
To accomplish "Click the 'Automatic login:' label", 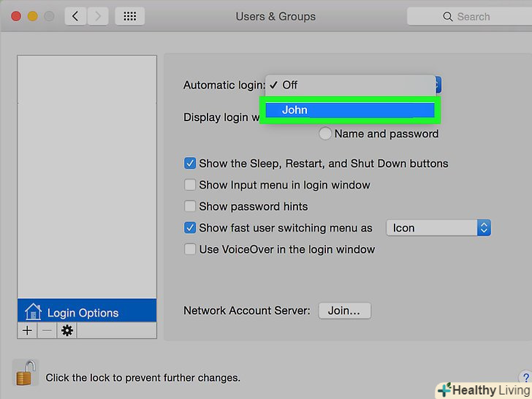I will (224, 85).
